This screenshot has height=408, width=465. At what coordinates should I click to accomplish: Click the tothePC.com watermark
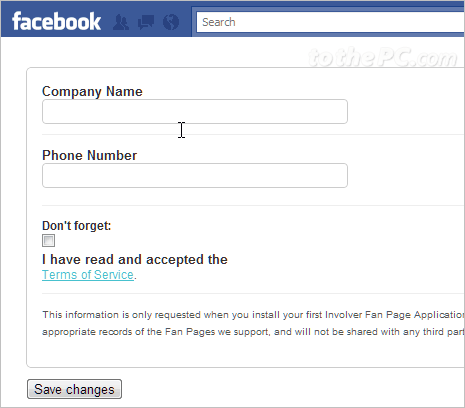[x=382, y=58]
